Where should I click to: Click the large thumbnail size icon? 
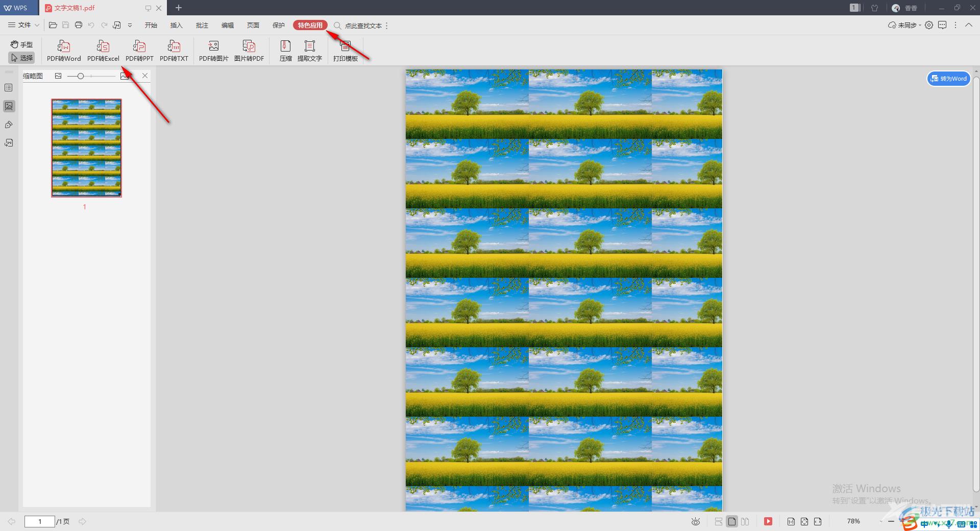tap(125, 76)
